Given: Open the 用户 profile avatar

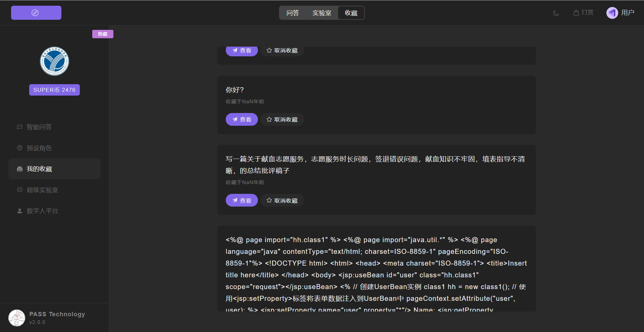Looking at the screenshot, I should (612, 13).
